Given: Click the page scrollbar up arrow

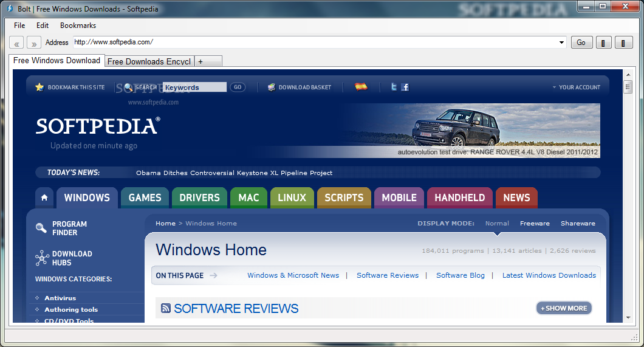Looking at the screenshot, I should click(x=628, y=74).
